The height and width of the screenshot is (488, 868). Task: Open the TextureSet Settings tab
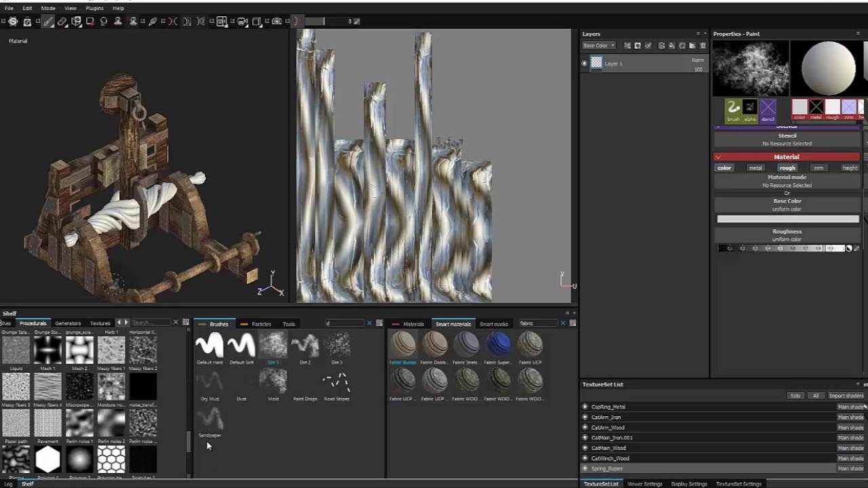tap(738, 484)
